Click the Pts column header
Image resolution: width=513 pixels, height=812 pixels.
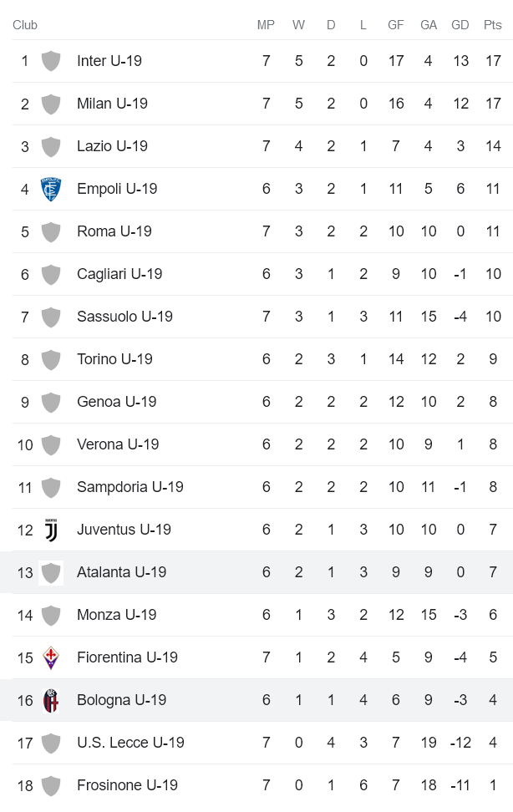click(493, 25)
